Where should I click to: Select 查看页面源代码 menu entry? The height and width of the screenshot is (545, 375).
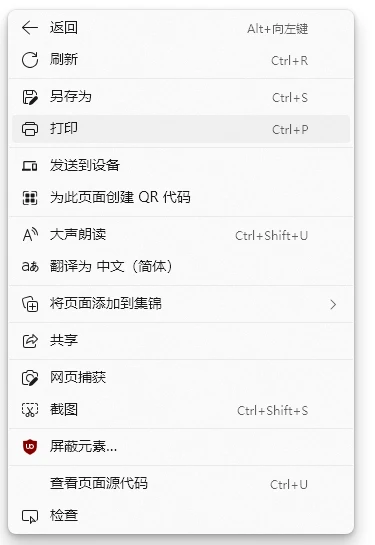click(x=181, y=484)
